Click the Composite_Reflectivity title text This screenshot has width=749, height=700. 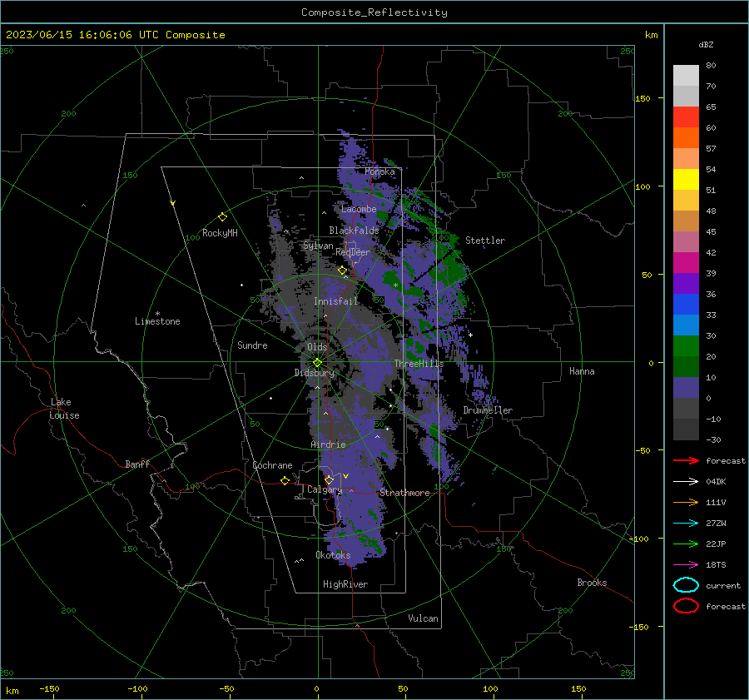coord(374,12)
